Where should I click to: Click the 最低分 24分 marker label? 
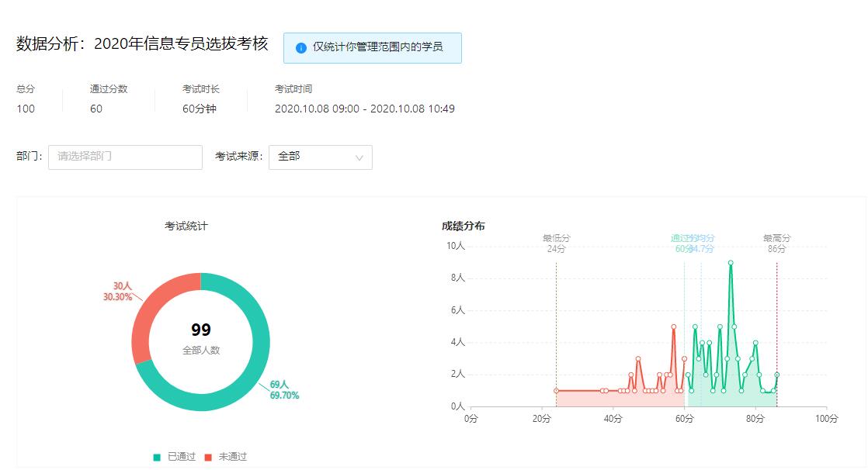coord(556,244)
